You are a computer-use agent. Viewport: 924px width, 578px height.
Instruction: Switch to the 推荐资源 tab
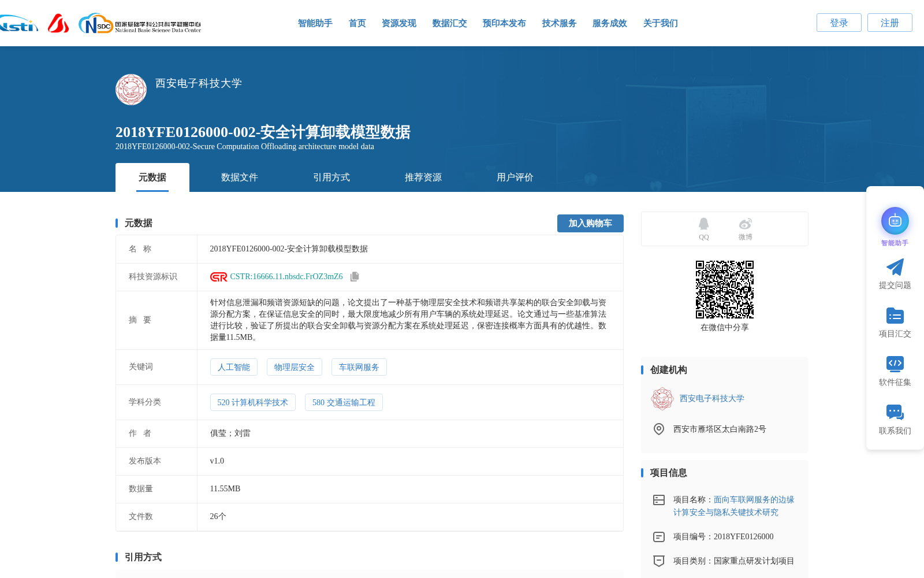[423, 177]
